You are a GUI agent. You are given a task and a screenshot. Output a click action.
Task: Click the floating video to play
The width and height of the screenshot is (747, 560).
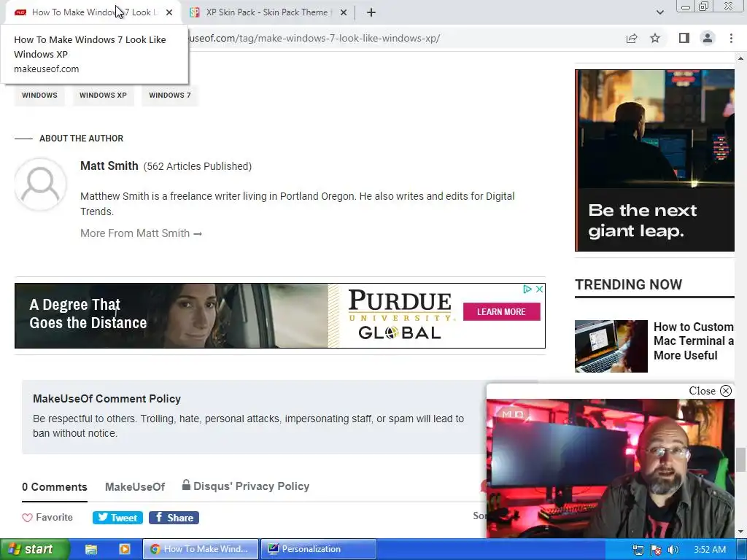tap(611, 469)
